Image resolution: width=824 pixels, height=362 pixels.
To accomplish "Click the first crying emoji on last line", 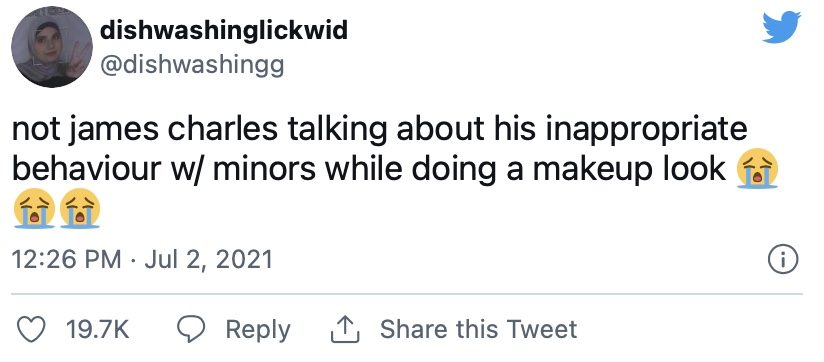I will tap(34, 208).
